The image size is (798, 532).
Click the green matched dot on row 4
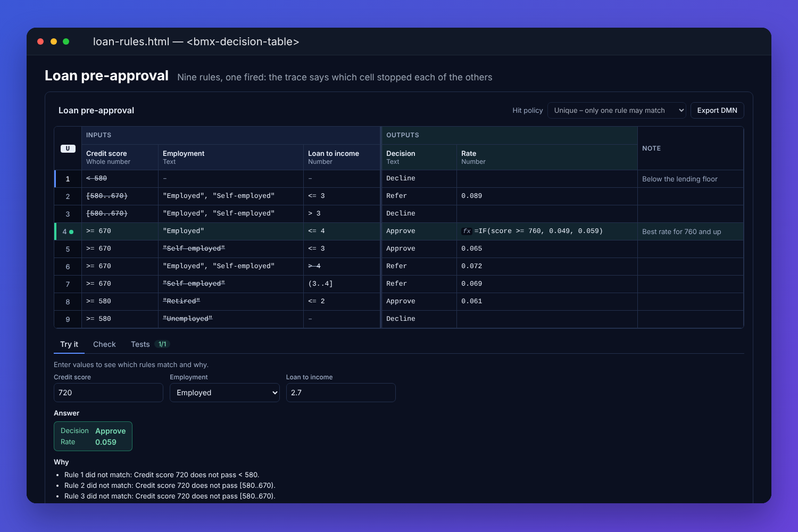point(71,231)
